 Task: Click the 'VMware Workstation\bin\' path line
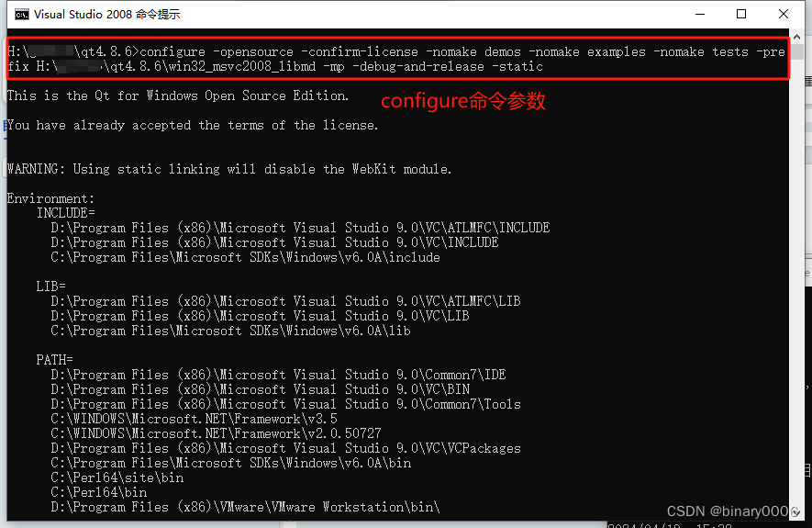[x=246, y=507]
